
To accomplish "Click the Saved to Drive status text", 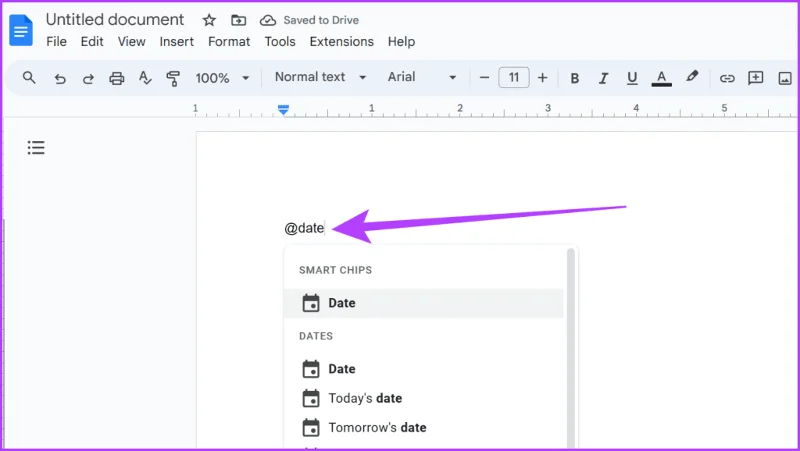I will (x=321, y=20).
